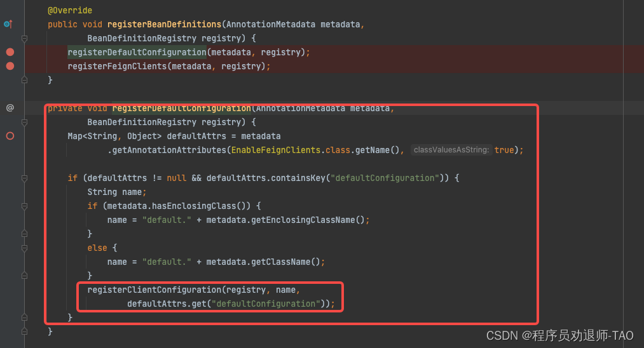Click the last fold end marker at method closing brace

[x=25, y=331]
